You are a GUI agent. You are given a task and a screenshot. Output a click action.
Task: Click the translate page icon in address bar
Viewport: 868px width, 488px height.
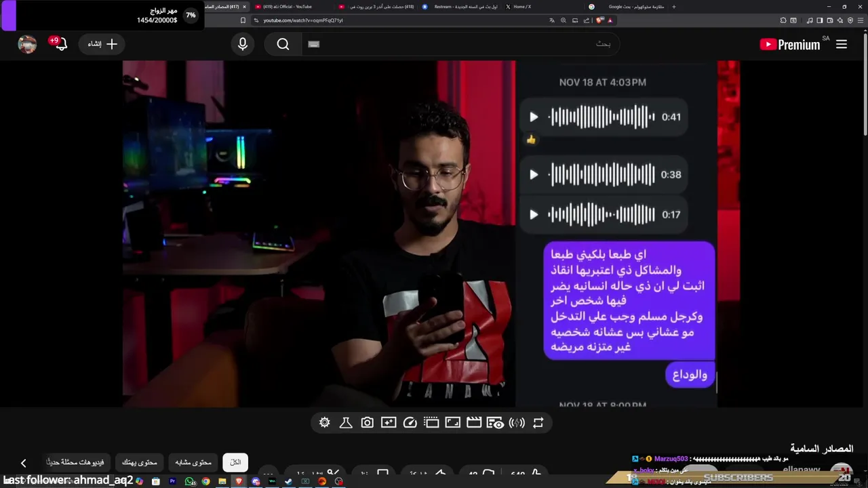tap(552, 20)
